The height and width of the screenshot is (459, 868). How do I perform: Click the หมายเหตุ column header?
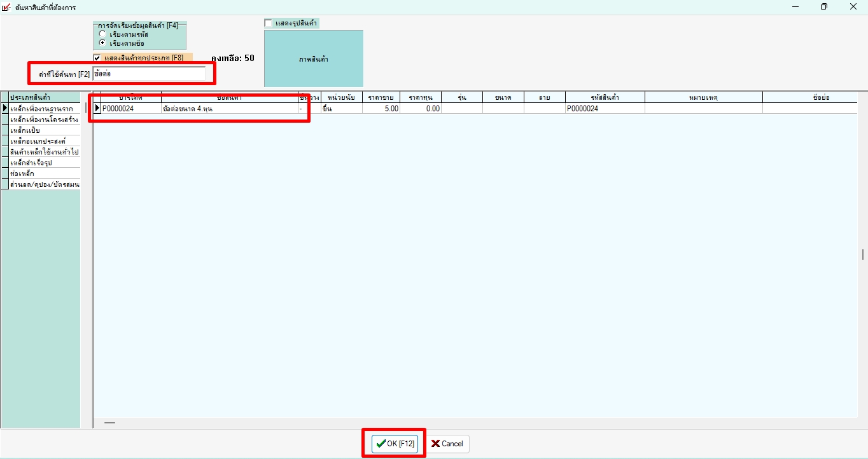tap(703, 97)
